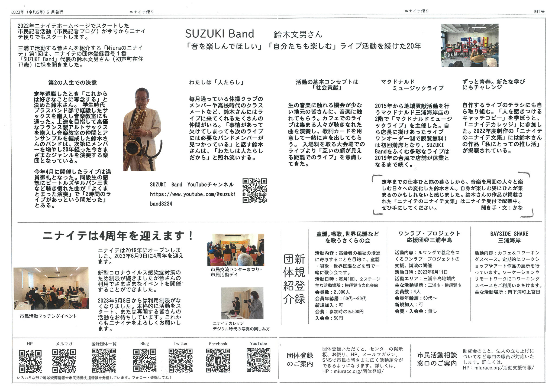Click the Twitter label above the QR code

(x=180, y=343)
